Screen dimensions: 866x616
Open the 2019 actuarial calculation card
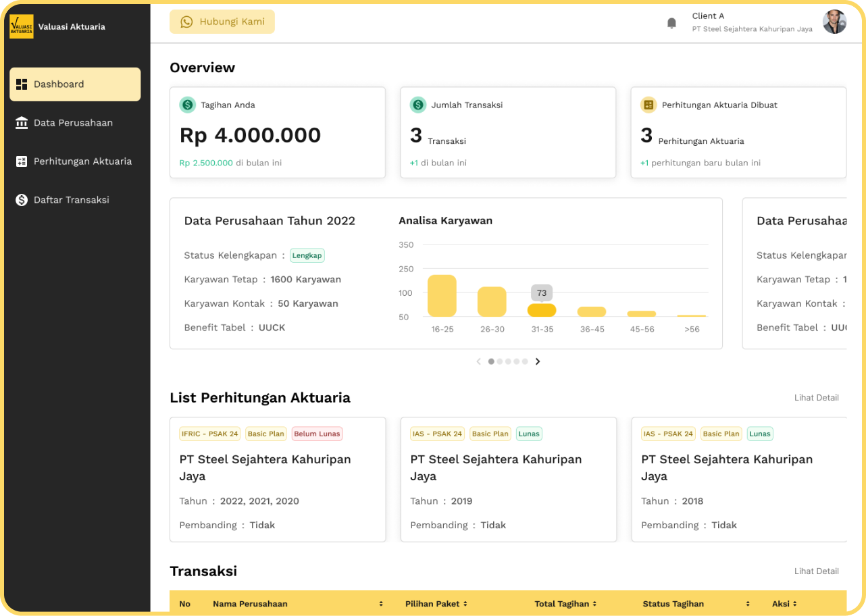[508, 479]
